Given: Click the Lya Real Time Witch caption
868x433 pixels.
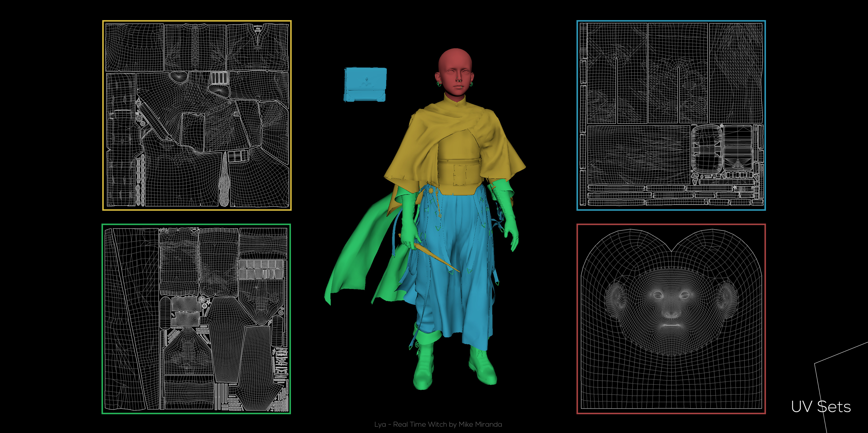Looking at the screenshot, I should click(x=438, y=424).
